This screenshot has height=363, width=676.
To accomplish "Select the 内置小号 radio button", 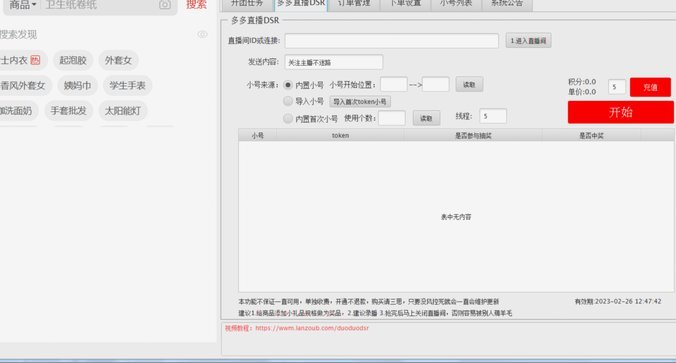I will click(288, 85).
